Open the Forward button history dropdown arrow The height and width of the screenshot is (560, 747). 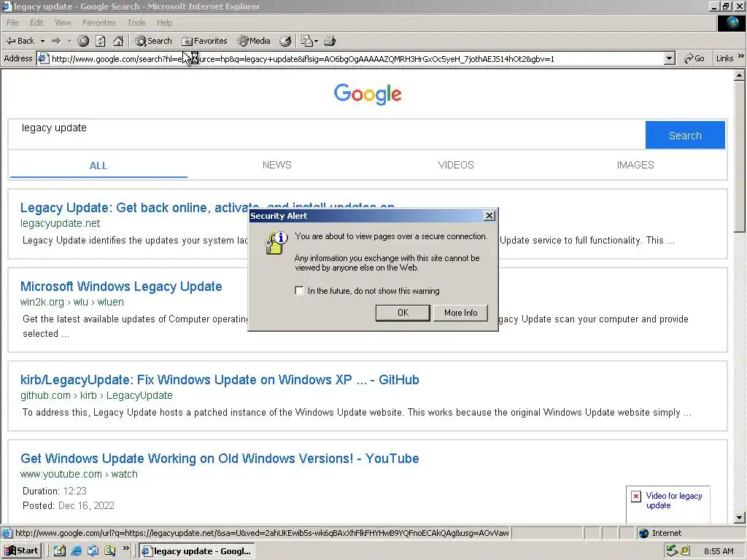(69, 41)
